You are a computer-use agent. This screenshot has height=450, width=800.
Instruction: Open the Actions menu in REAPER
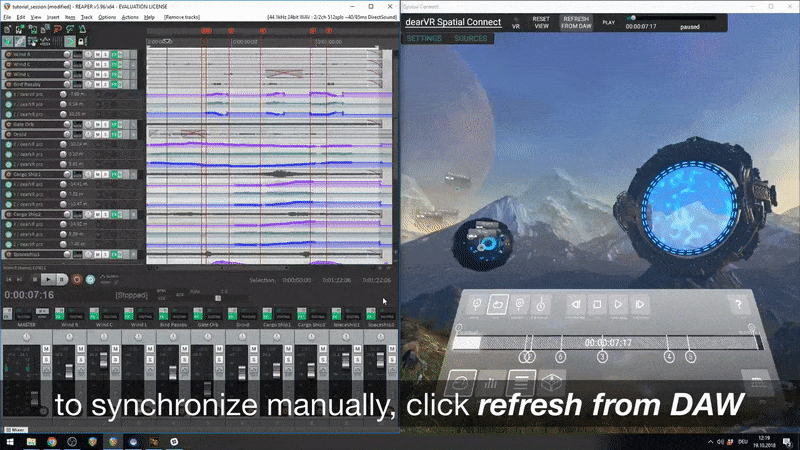(130, 17)
